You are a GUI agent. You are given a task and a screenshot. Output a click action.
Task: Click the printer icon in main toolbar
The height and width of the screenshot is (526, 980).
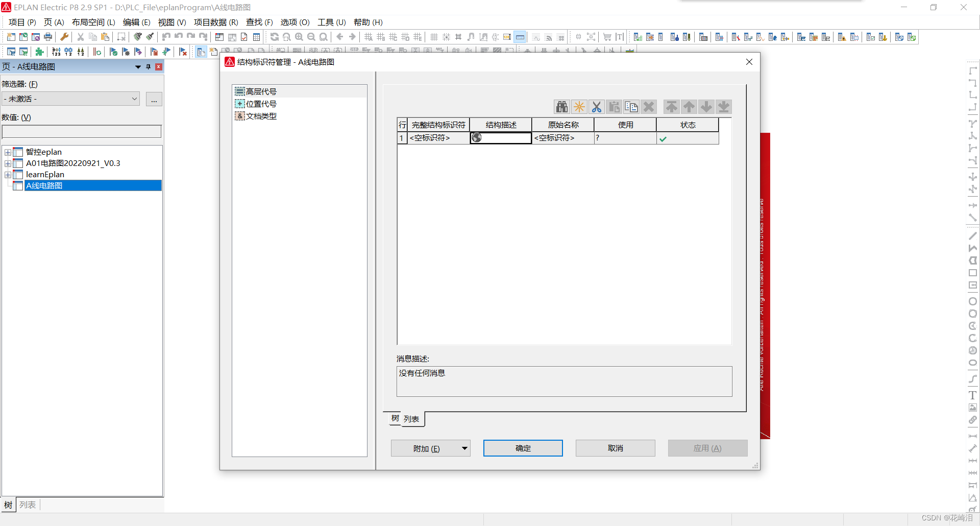[48, 37]
